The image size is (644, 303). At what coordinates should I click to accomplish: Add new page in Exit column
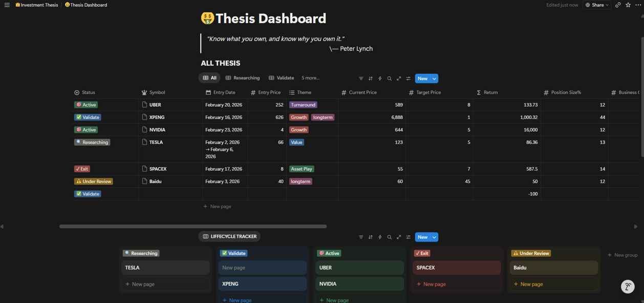coord(457,284)
